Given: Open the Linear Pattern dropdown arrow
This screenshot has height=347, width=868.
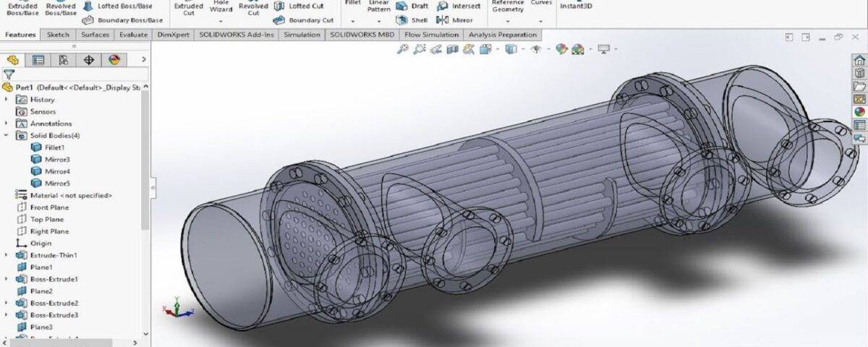Looking at the screenshot, I should [378, 21].
